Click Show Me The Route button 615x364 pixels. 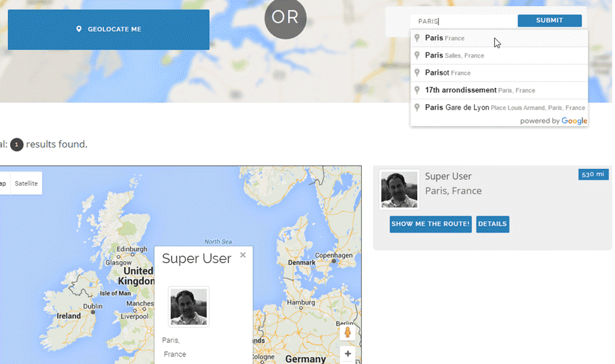(430, 224)
